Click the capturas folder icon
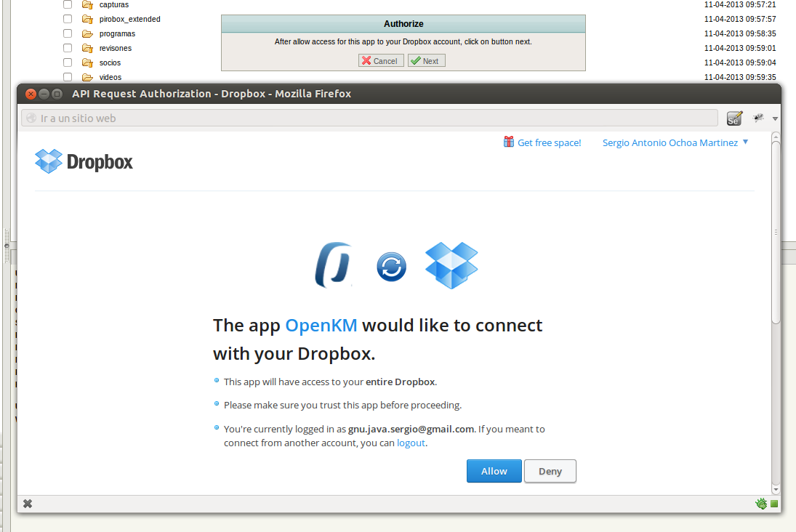Image resolution: width=796 pixels, height=532 pixels. [87, 5]
